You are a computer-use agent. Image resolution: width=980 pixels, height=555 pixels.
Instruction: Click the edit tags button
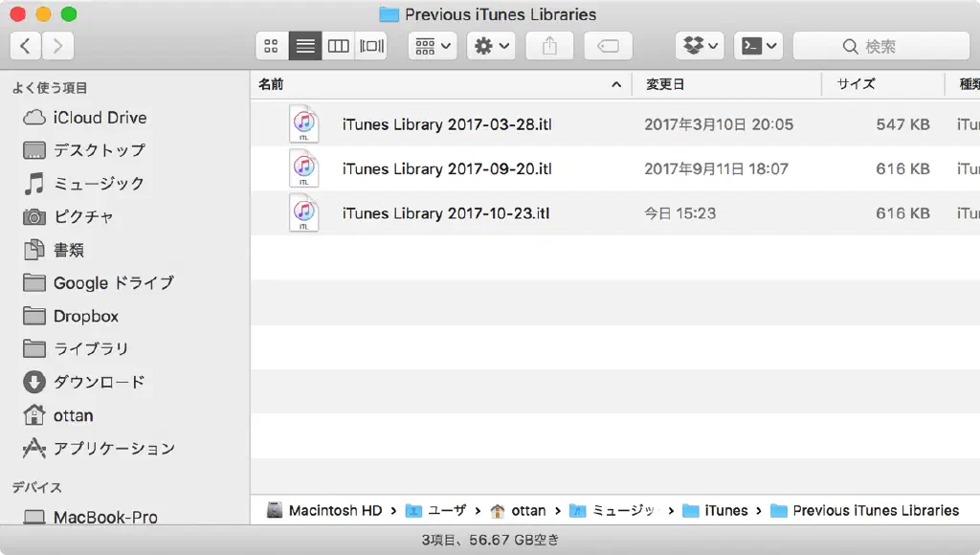608,46
